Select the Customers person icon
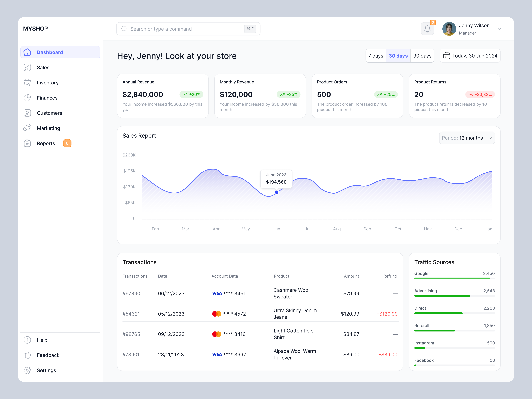This screenshot has height=399, width=532. (x=27, y=113)
